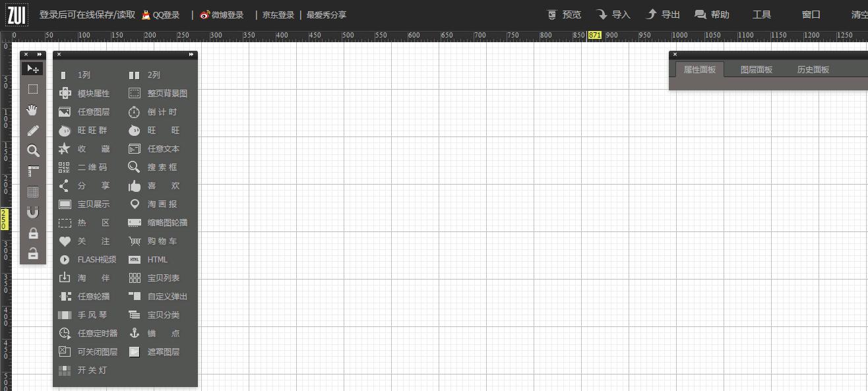Screen dimensions: 868x391
Task: Insert 热区 hotspot area
Action: coord(84,223)
